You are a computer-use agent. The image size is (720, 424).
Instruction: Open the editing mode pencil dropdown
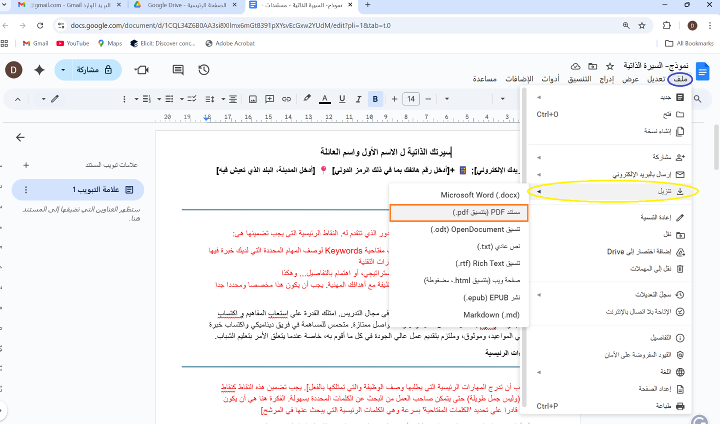click(x=49, y=99)
